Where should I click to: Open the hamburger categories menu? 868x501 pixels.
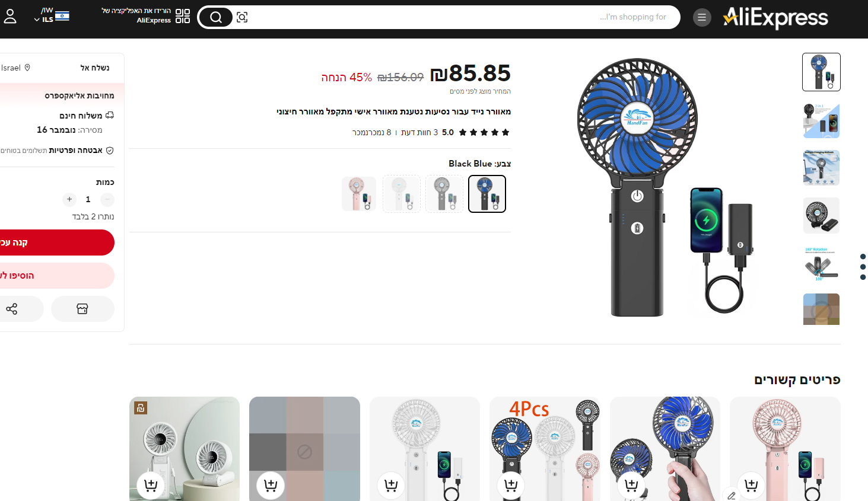pos(702,17)
